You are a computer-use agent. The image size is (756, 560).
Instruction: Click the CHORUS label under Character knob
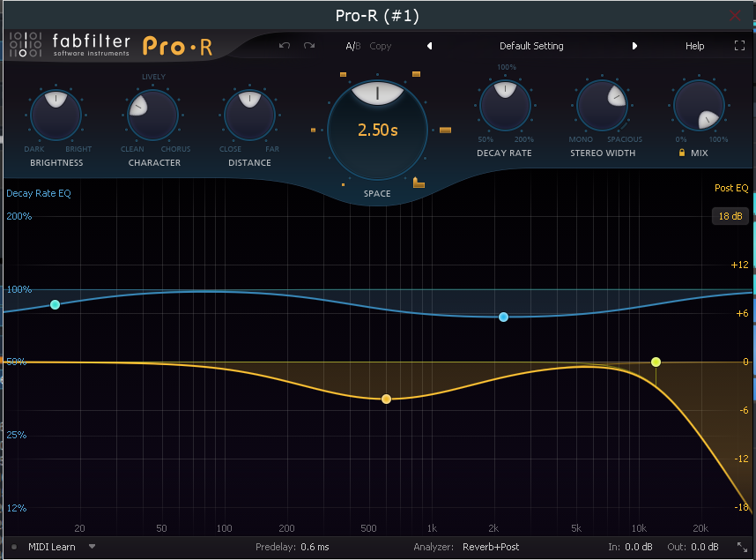coord(175,149)
